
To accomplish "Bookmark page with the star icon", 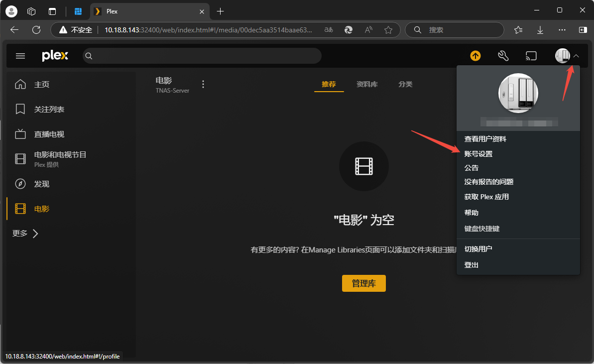I will [388, 30].
